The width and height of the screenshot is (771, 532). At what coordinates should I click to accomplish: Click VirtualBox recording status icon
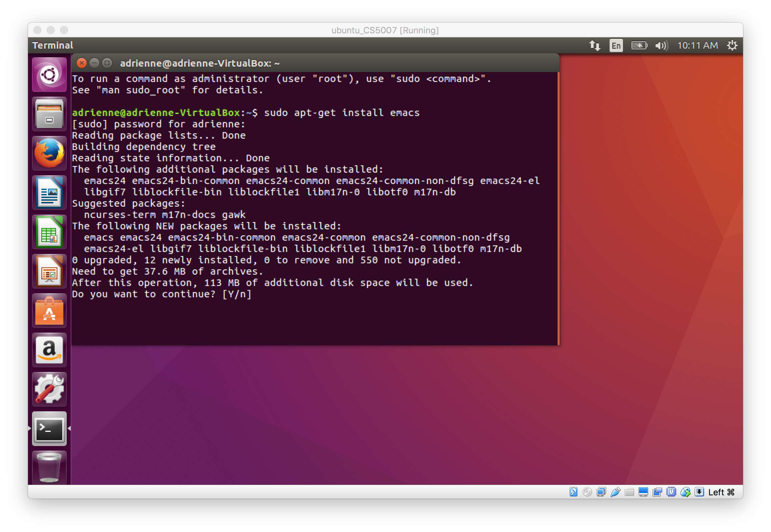point(657,492)
